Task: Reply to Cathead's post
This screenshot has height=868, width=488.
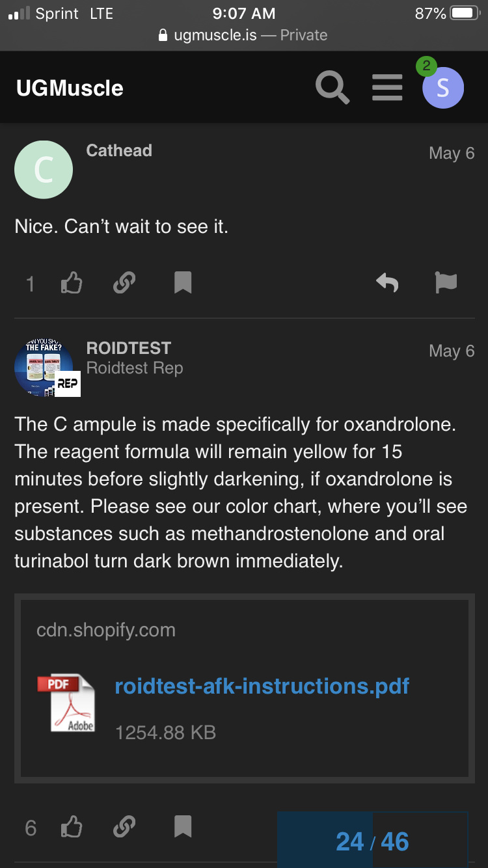Action: coord(387,283)
